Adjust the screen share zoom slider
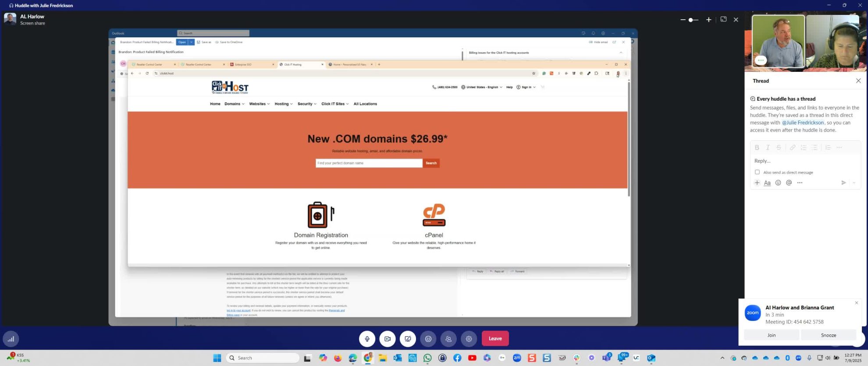Image resolution: width=868 pixels, height=366 pixels. pyautogui.click(x=693, y=20)
